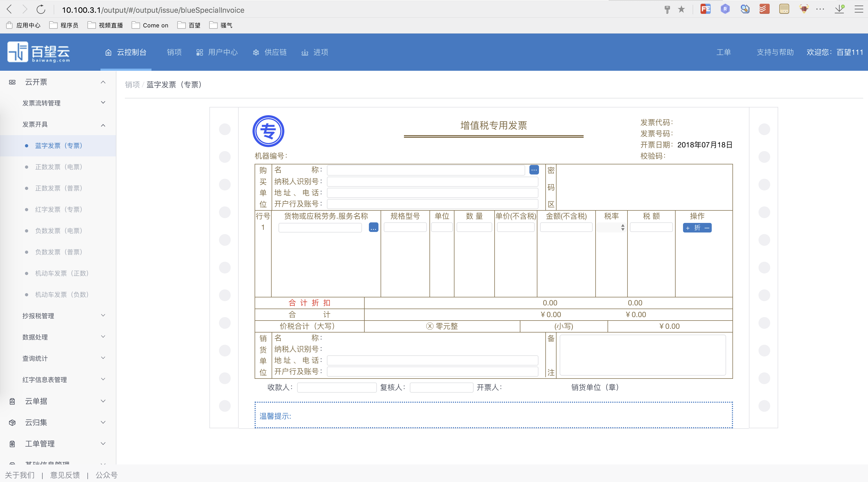
Task: Click 销项 breadcrumb link
Action: 132,85
